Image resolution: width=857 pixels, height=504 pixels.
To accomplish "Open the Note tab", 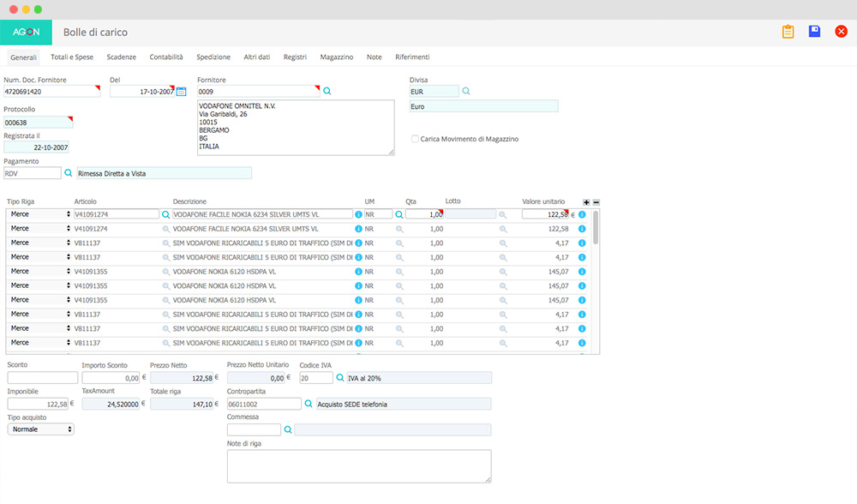I will [x=375, y=57].
